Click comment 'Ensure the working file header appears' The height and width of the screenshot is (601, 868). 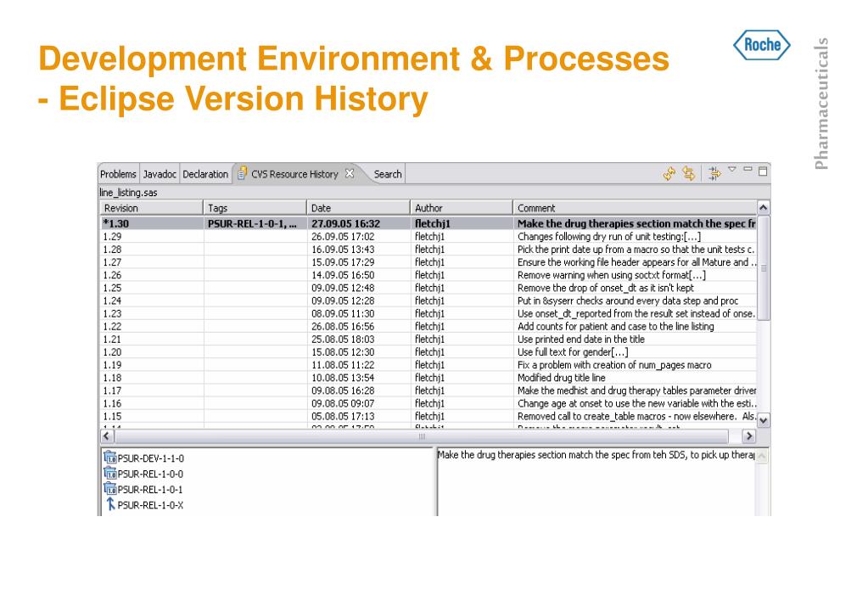point(636,262)
